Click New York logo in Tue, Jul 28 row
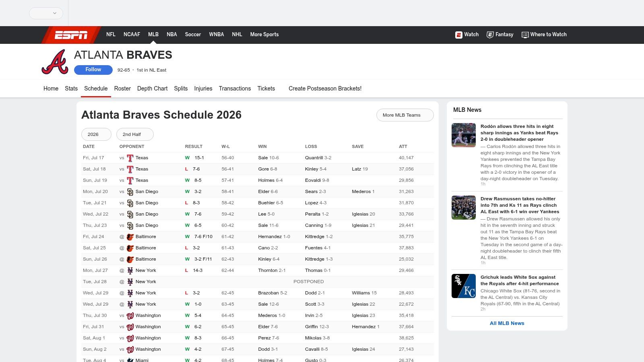The image size is (644, 362). [130, 282]
